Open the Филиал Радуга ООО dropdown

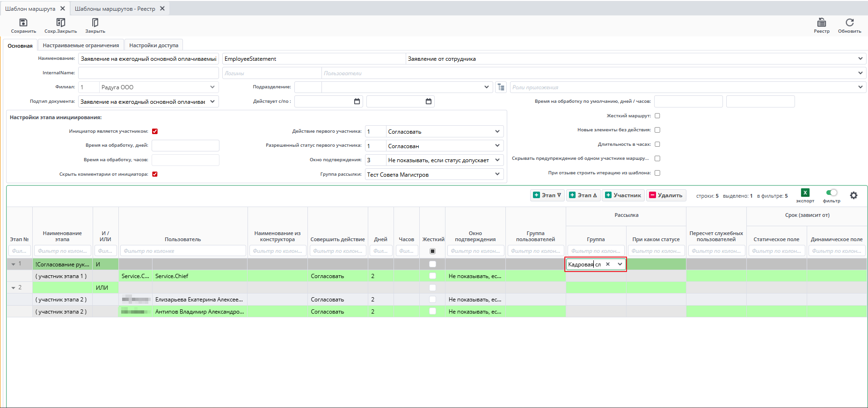coord(212,87)
